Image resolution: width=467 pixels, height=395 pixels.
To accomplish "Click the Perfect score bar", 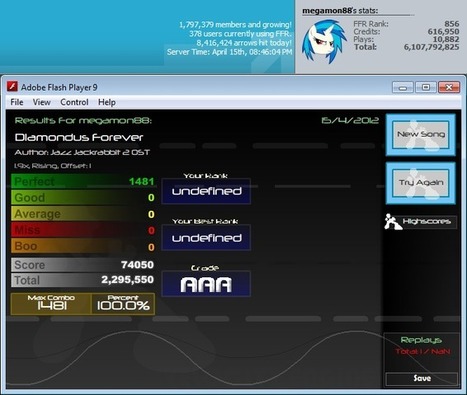I will 83,181.
